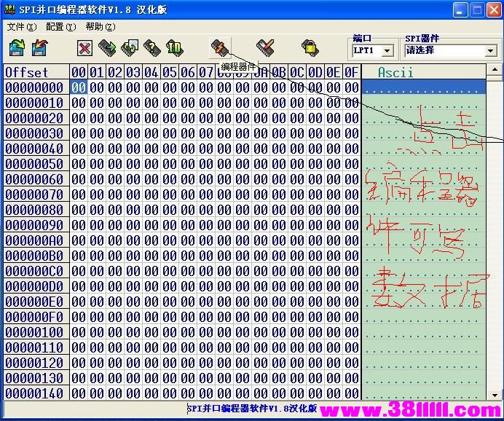This screenshot has width=504, height=421.
Task: Click the chip lock padlock icon
Action: coord(310,47)
